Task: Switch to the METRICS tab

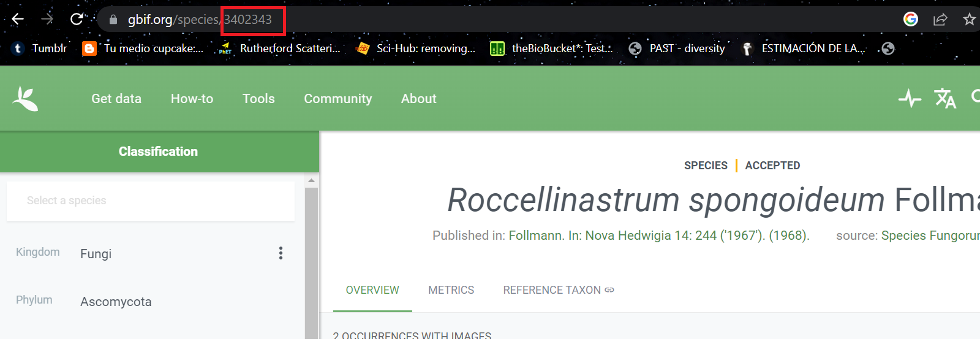Action: 451,290
